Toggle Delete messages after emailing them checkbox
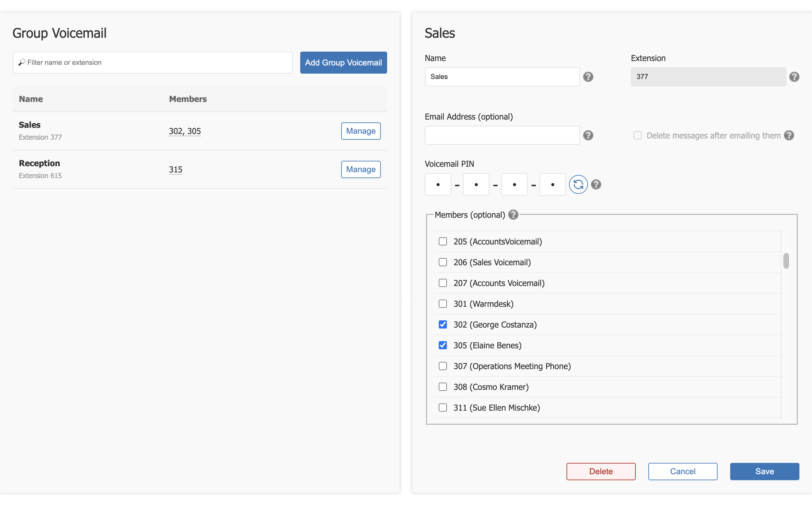812x506 pixels. pos(638,135)
